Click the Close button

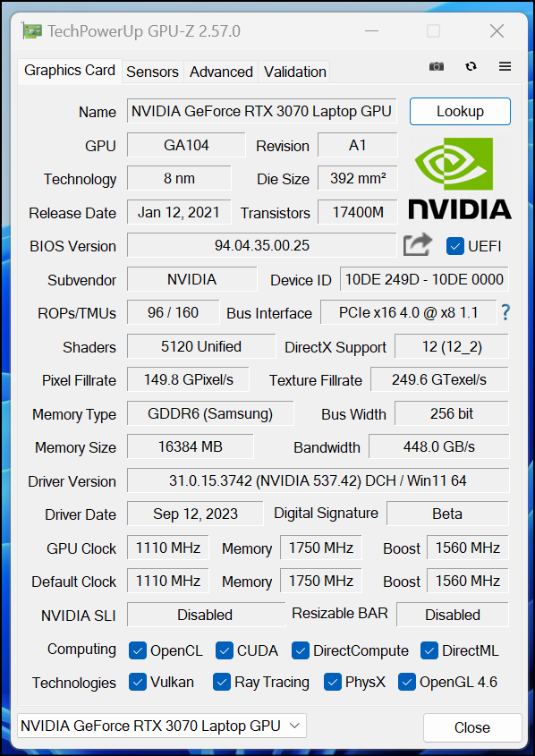[x=472, y=727]
